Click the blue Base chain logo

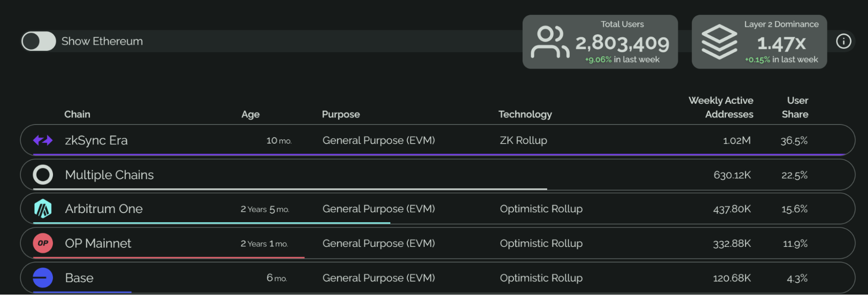pyautogui.click(x=43, y=278)
